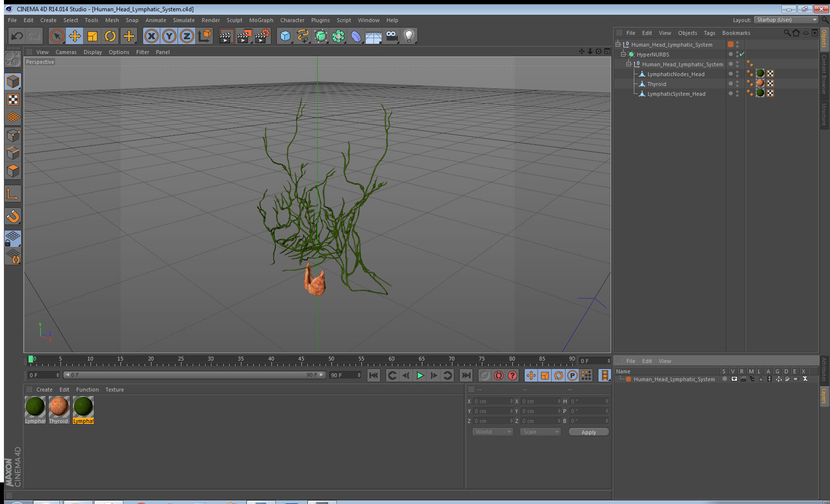This screenshot has width=830, height=504.
Task: Toggle snapping magnet icon
Action: tap(13, 216)
